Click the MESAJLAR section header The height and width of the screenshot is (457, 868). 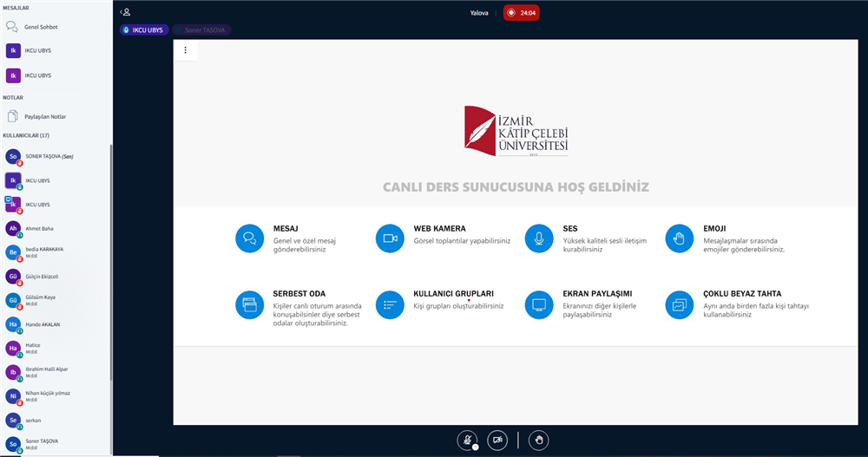[16, 8]
